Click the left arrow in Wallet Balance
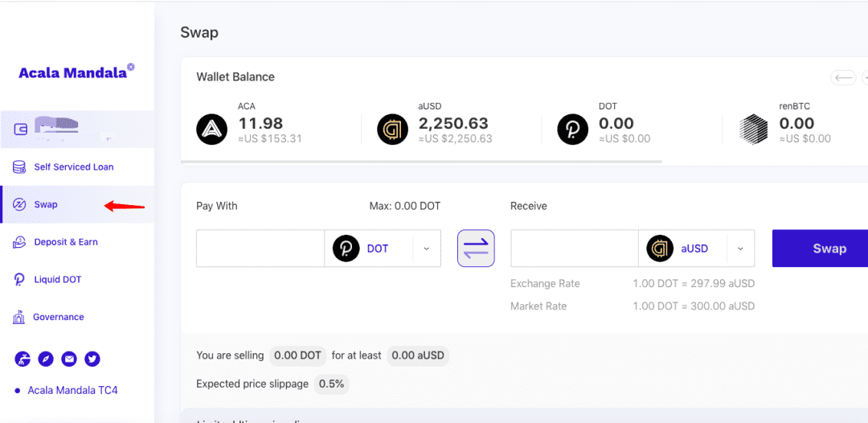This screenshot has height=423, width=868. click(x=843, y=77)
